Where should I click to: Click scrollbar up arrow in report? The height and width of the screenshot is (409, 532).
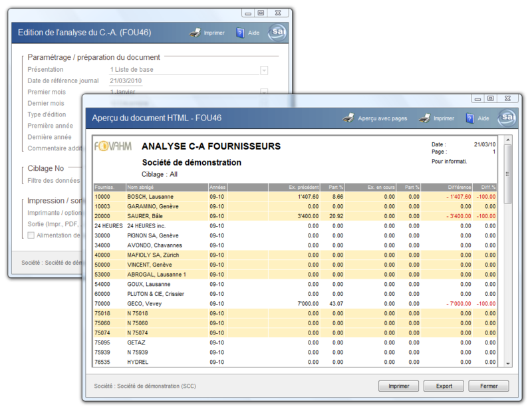[508, 140]
